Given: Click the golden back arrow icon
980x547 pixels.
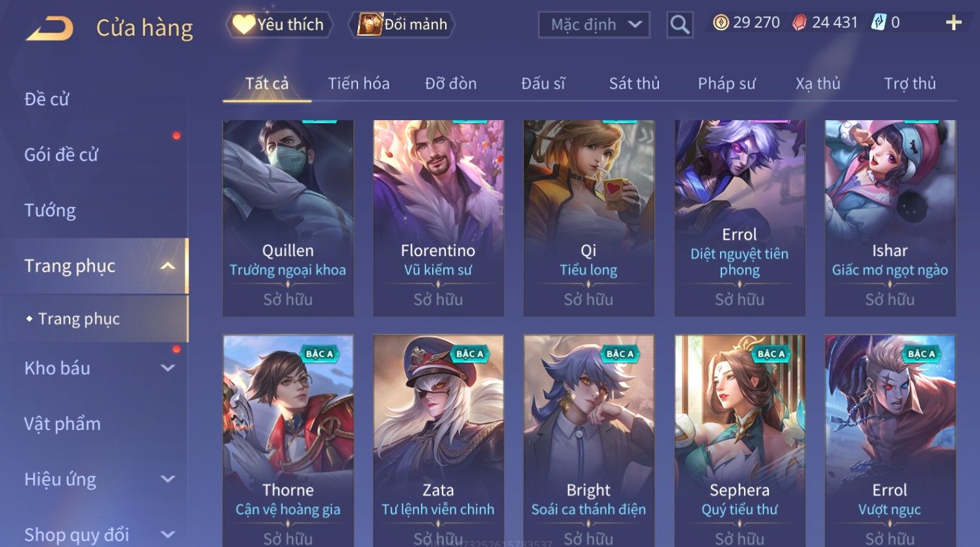Looking at the screenshot, I should pos(49,29).
